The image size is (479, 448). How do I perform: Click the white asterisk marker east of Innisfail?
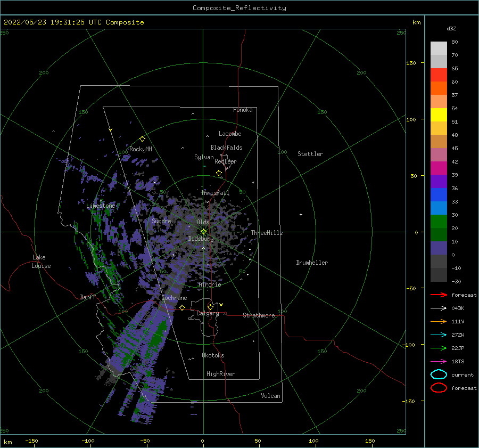click(253, 183)
